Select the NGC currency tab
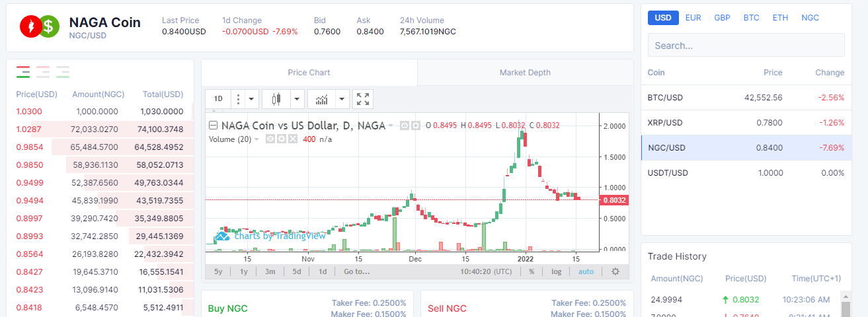The height and width of the screenshot is (317, 868). 810,18
